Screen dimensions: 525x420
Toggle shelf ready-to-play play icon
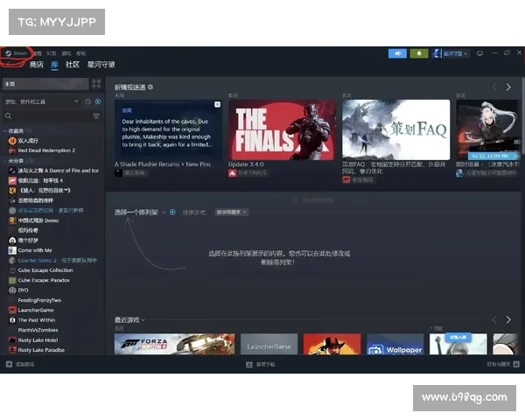click(172, 213)
